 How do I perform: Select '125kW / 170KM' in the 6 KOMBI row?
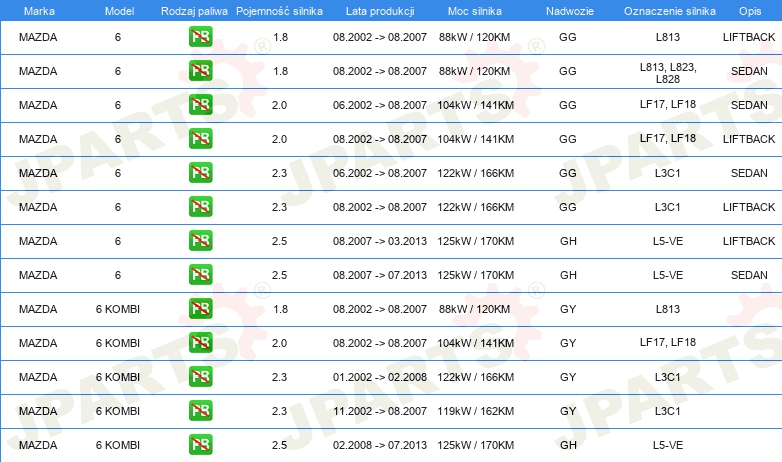pyautogui.click(x=475, y=445)
